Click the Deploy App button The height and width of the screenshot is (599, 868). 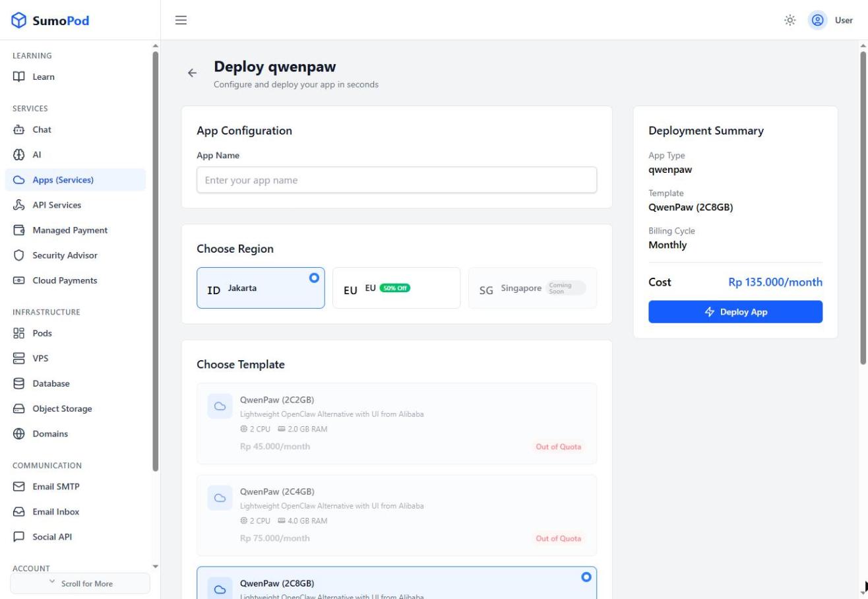point(735,312)
